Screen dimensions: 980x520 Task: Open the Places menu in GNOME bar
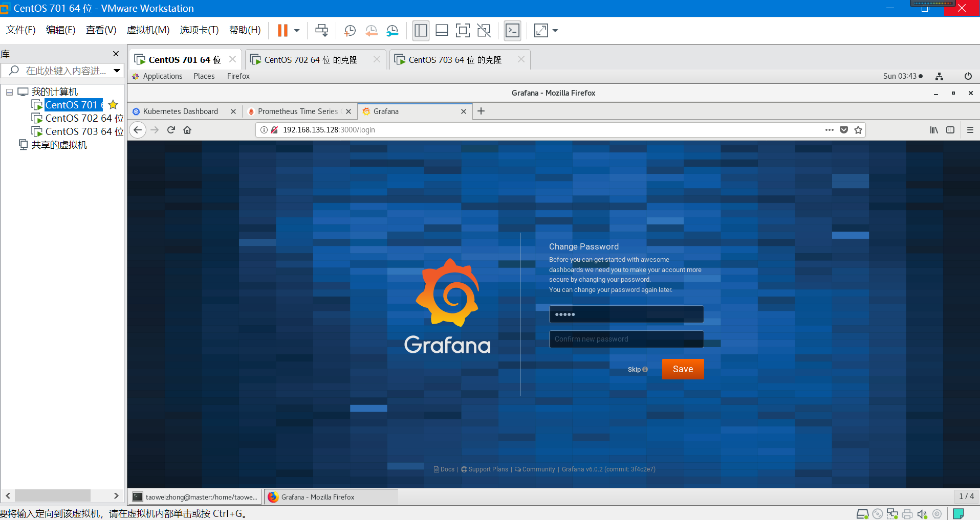click(x=204, y=76)
